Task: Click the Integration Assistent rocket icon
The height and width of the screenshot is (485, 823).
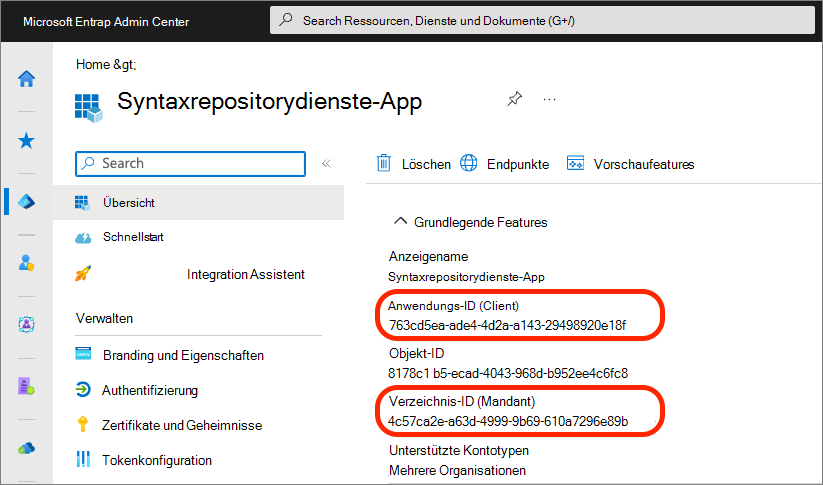Action: coord(83,273)
